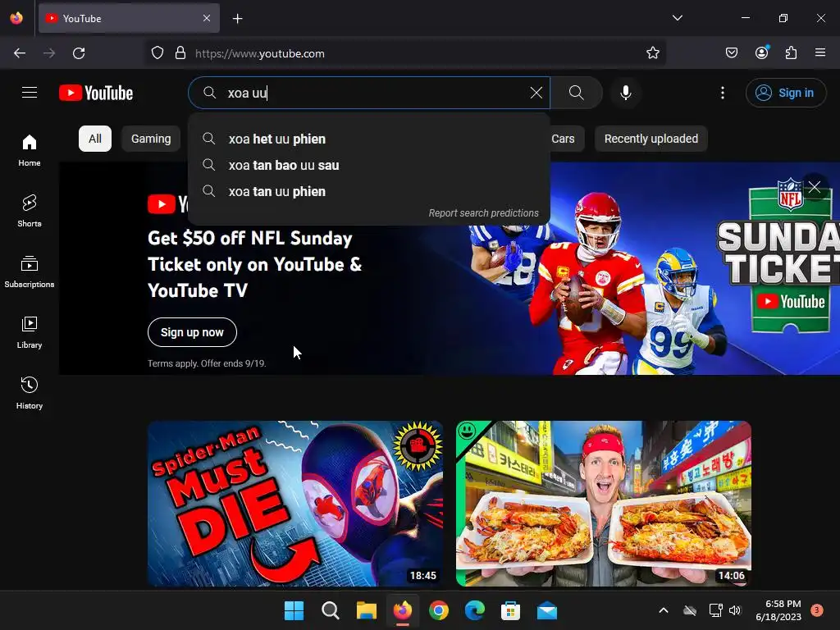The width and height of the screenshot is (840, 630).
Task: Open YouTube settings three-dot menu
Action: [x=722, y=93]
